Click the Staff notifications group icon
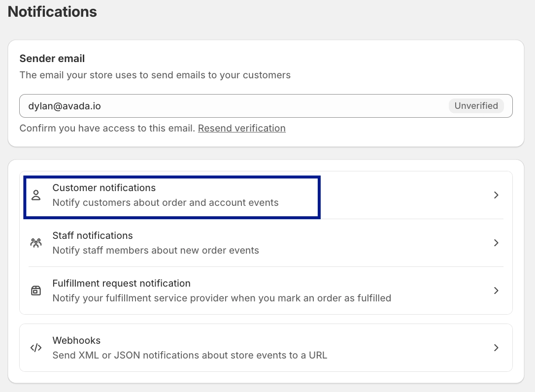Viewport: 535px width, 392px height. 36,243
